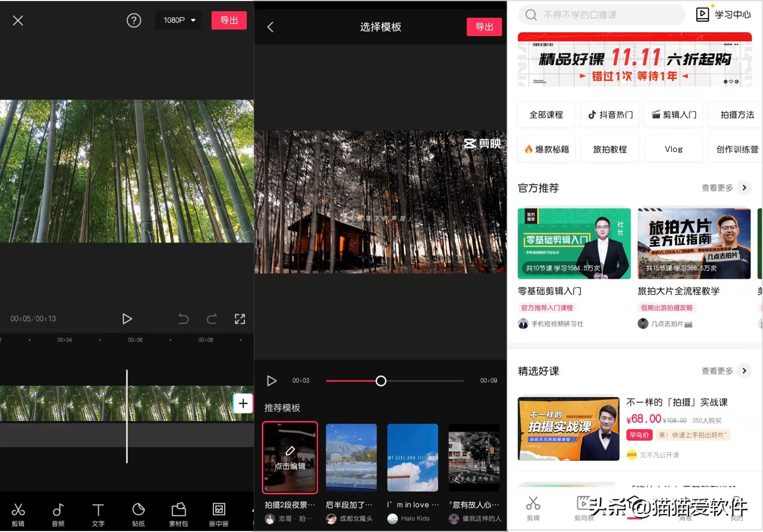The width and height of the screenshot is (763, 532).
Task: Tap the 不得不学的口播课 search bar
Action: coord(602,15)
